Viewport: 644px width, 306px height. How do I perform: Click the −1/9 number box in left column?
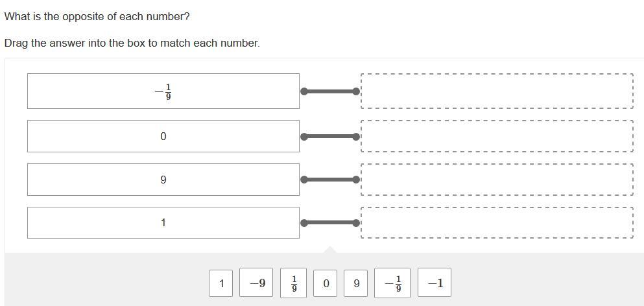pos(163,91)
